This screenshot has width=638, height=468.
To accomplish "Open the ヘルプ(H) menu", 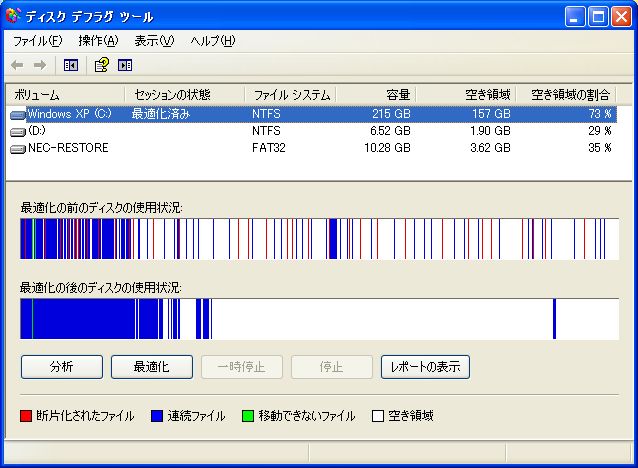I will [213, 41].
